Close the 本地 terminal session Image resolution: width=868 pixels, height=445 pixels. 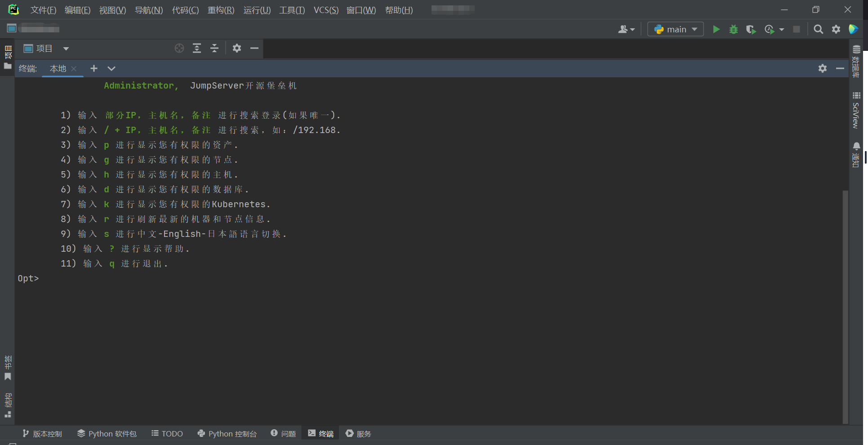[74, 69]
